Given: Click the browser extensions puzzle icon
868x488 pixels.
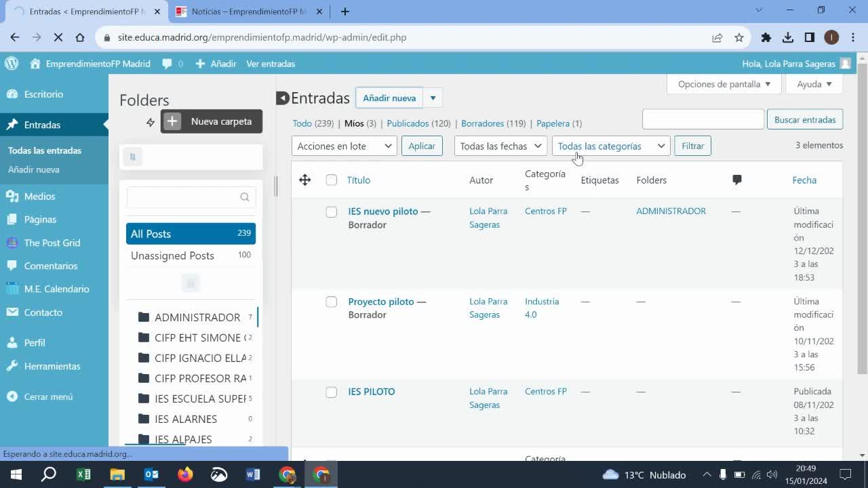Looking at the screenshot, I should [766, 37].
